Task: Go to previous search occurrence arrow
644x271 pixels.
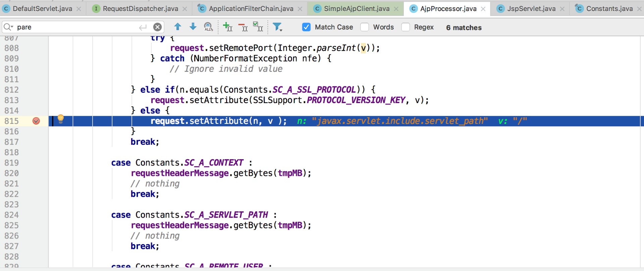Action: (x=177, y=27)
